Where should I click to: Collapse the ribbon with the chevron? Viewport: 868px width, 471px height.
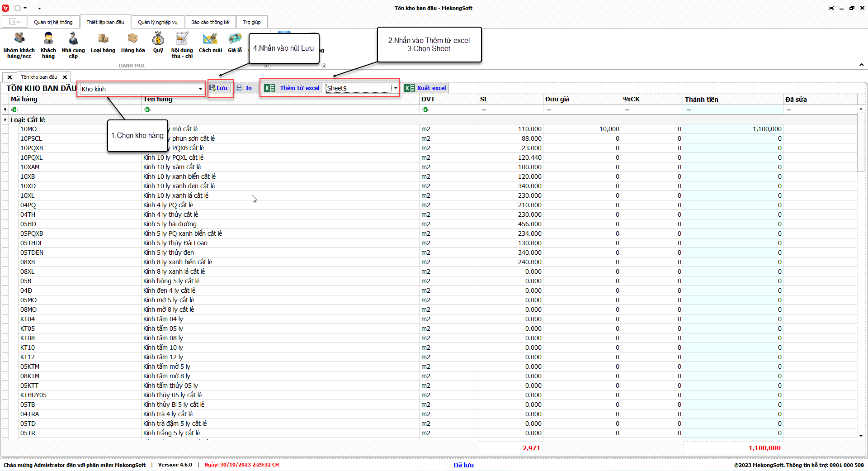(x=861, y=65)
